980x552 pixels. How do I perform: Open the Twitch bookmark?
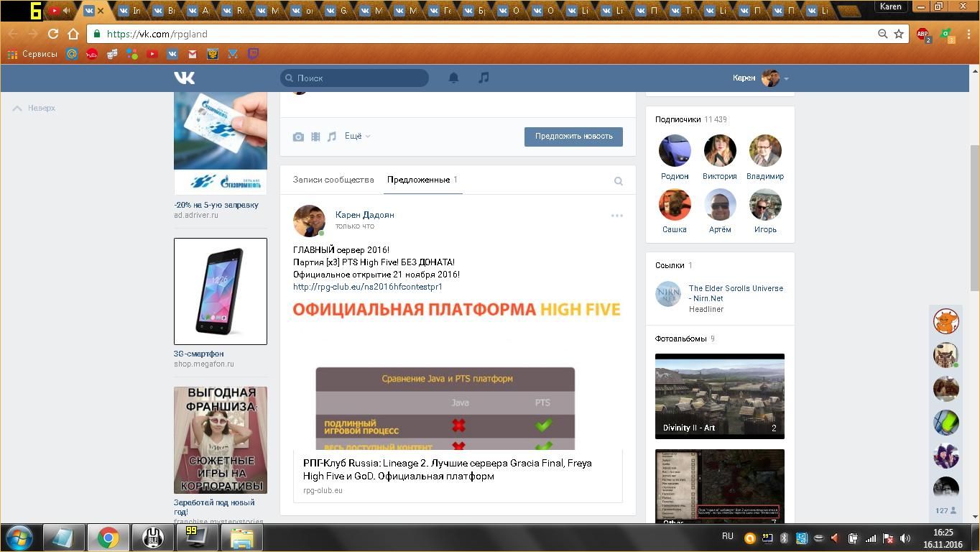pyautogui.click(x=253, y=54)
